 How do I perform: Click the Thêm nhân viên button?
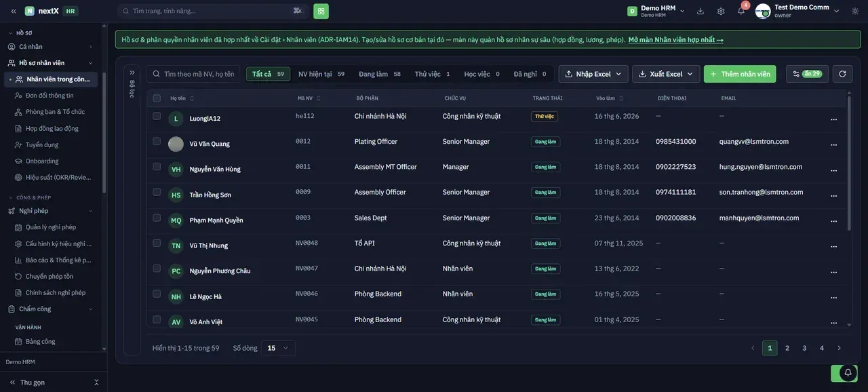coord(740,74)
